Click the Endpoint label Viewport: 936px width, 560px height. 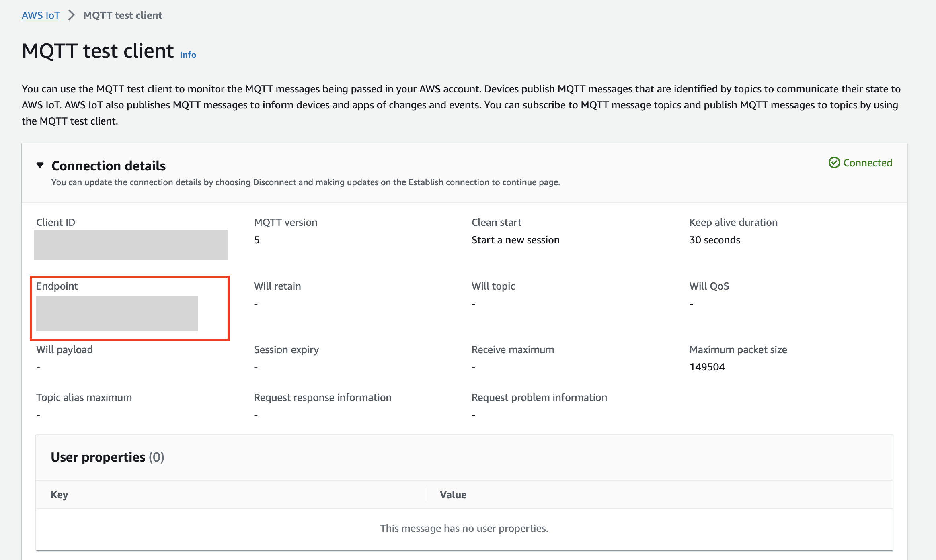57,286
